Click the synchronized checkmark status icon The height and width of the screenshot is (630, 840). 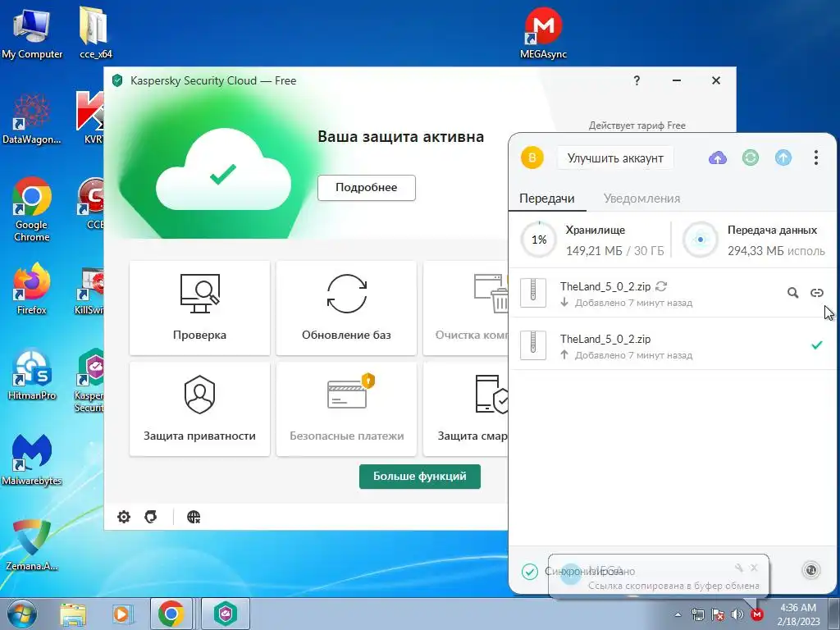[529, 572]
